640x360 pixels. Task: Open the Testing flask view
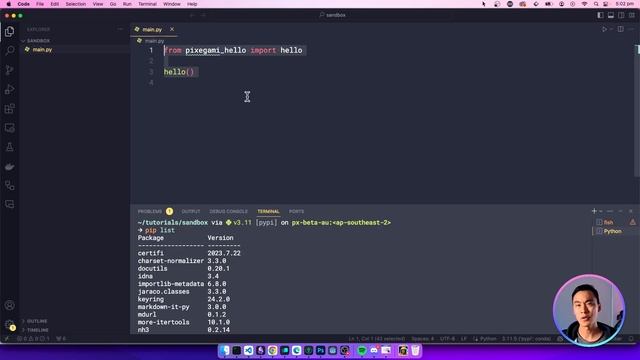click(x=10, y=147)
